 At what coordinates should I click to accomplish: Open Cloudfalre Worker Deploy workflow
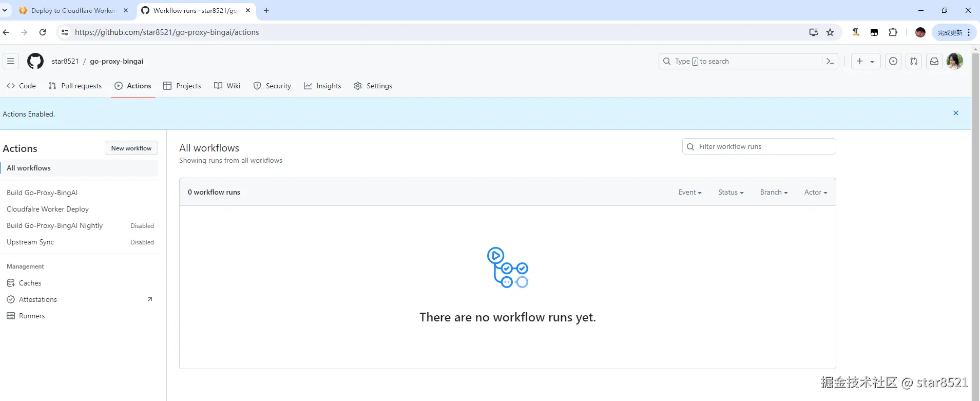48,209
